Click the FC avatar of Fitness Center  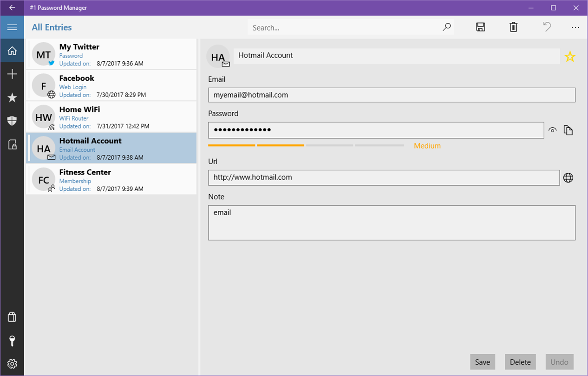coord(44,180)
